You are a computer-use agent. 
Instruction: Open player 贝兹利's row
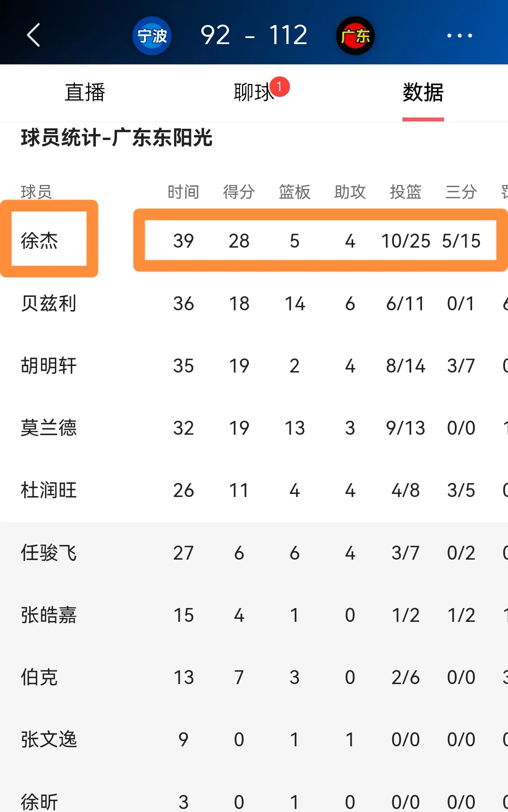tap(254, 303)
